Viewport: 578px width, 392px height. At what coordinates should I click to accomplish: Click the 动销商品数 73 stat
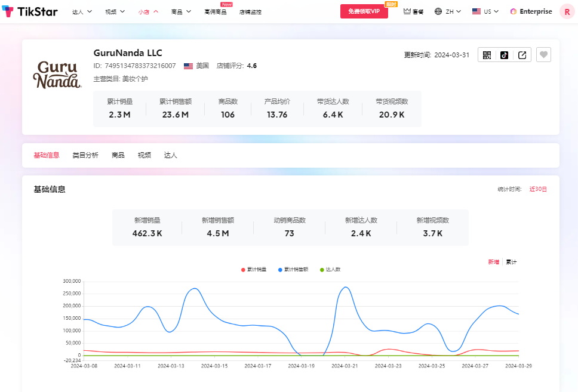[290, 227]
